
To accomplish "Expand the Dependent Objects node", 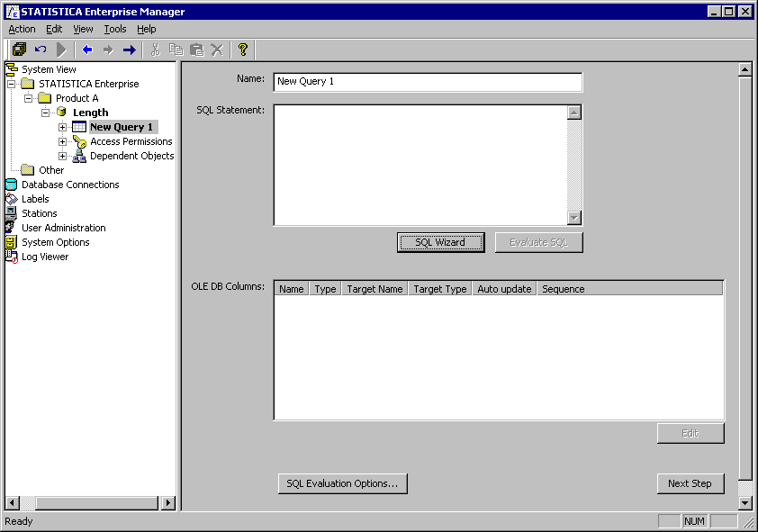I will (x=62, y=156).
